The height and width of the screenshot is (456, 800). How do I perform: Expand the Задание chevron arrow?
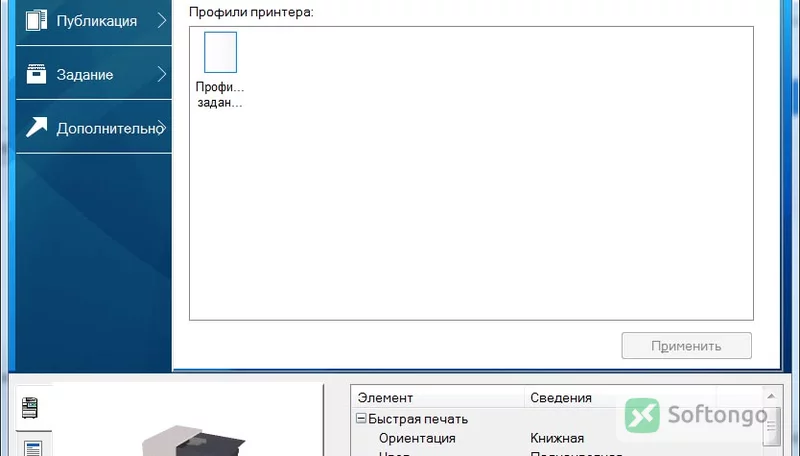(162, 74)
